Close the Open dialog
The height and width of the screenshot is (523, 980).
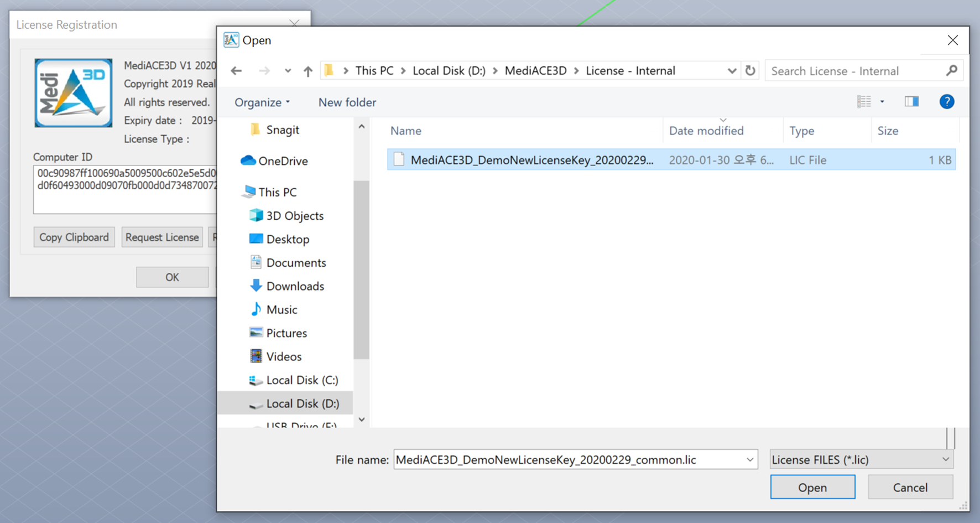tap(952, 40)
